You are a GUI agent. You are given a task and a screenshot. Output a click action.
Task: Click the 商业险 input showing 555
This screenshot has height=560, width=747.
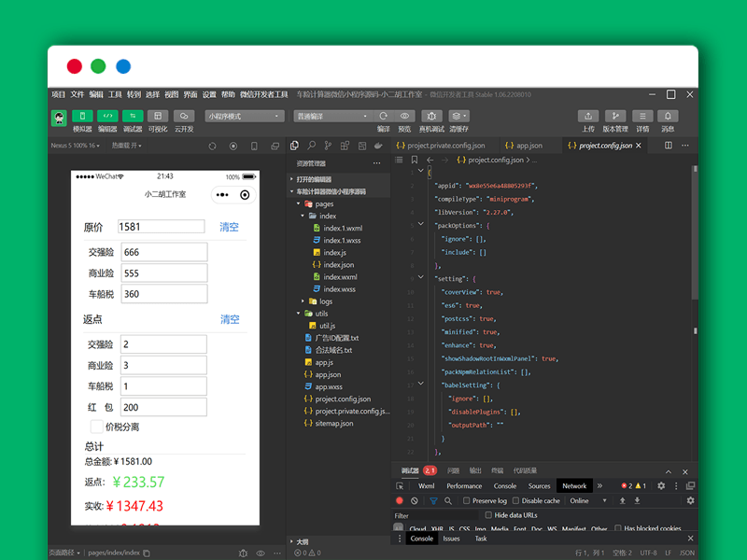(163, 273)
